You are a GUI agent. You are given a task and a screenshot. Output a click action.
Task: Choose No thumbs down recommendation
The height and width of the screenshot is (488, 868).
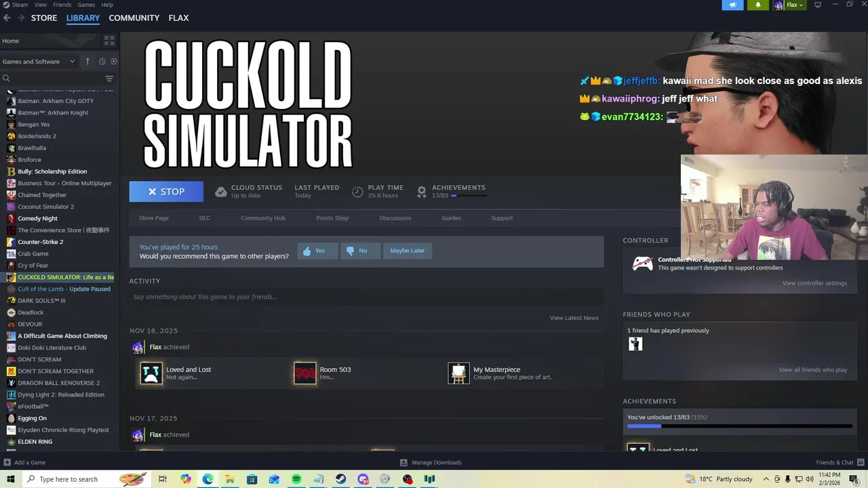359,251
